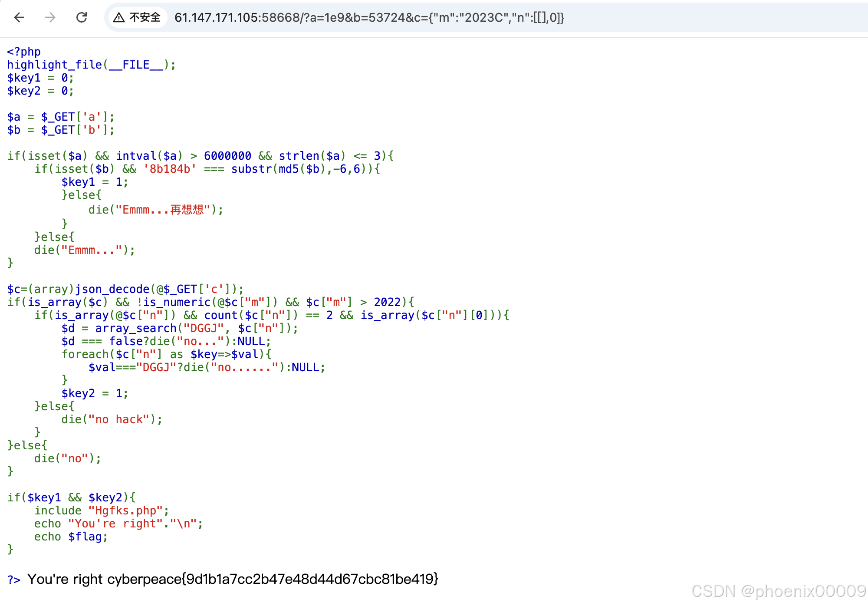Click the array_search("DGGJ") code line
The image size is (868, 606).
[x=180, y=328]
